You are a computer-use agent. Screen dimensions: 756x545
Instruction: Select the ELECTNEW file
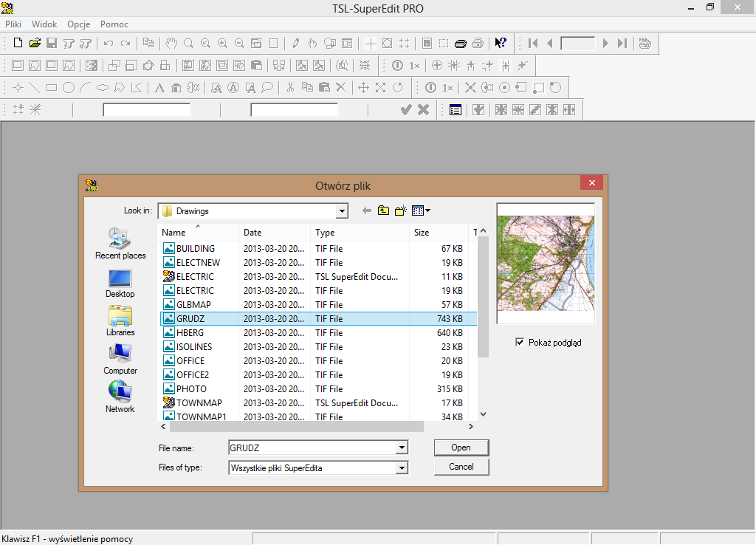pyautogui.click(x=319, y=263)
